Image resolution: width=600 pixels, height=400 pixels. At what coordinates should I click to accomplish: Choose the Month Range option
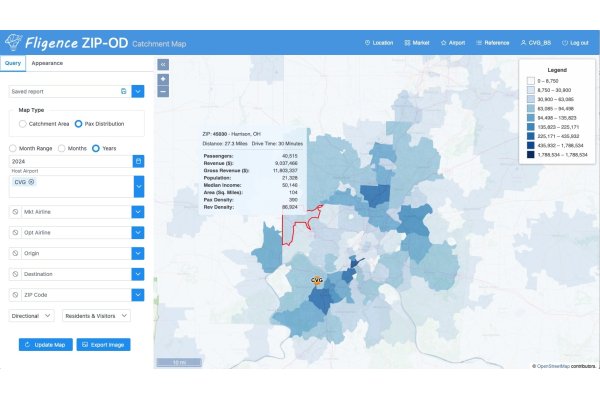coord(13,148)
